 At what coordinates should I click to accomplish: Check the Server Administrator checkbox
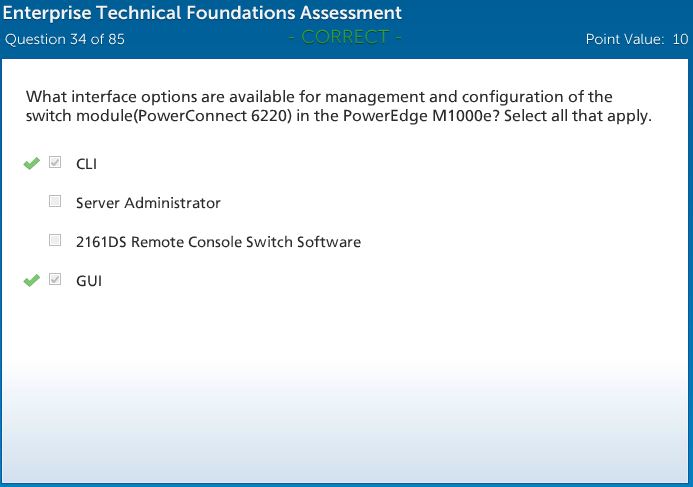56,202
